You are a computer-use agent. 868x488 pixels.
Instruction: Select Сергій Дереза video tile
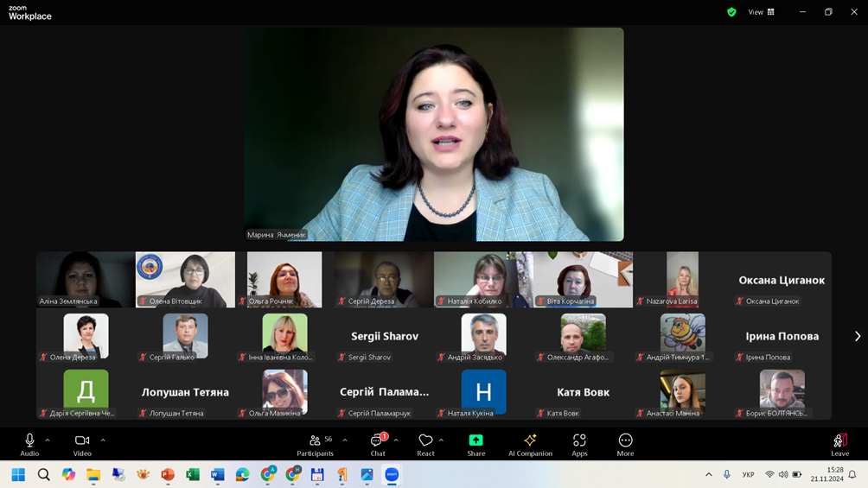coord(384,279)
